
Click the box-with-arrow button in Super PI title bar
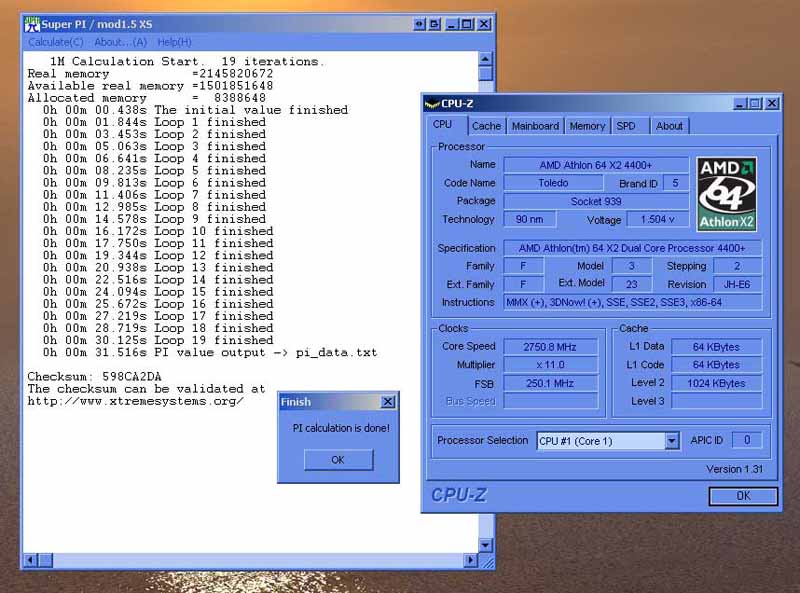pos(435,24)
